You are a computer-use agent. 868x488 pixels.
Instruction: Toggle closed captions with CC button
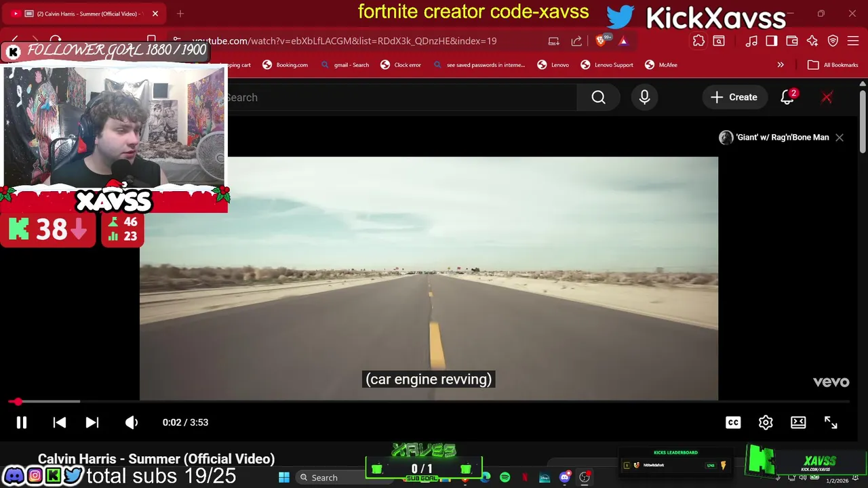click(733, 422)
